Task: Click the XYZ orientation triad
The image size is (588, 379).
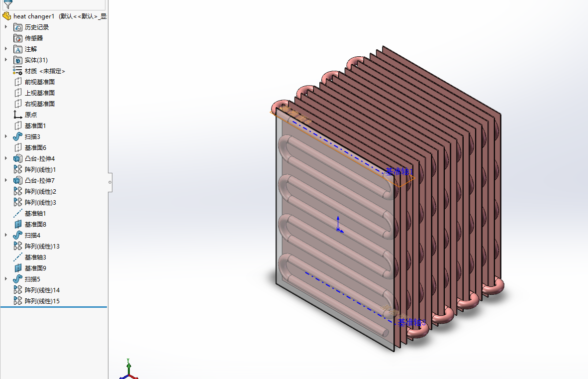Action: point(129,369)
